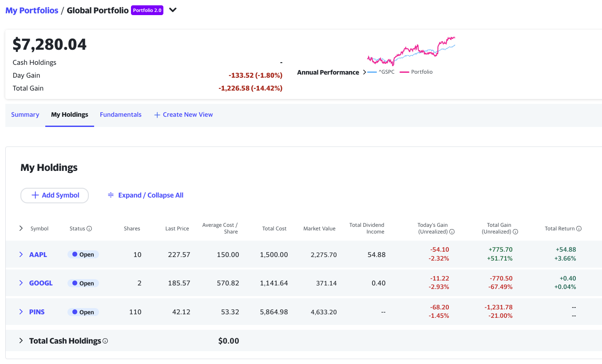This screenshot has width=602, height=364.
Task: Click the Total Cash Holdings info icon
Action: tap(105, 341)
